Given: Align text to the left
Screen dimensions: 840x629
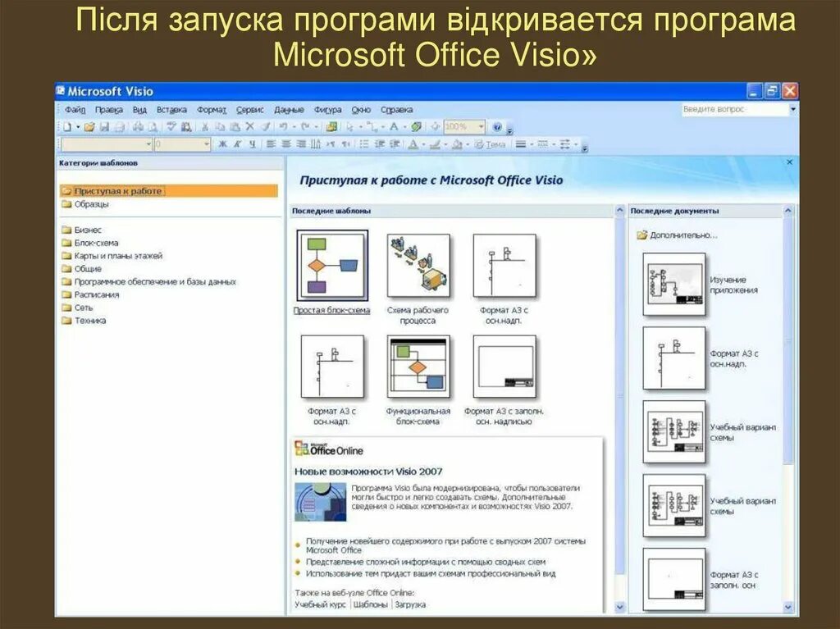Looking at the screenshot, I should pyautogui.click(x=271, y=144).
